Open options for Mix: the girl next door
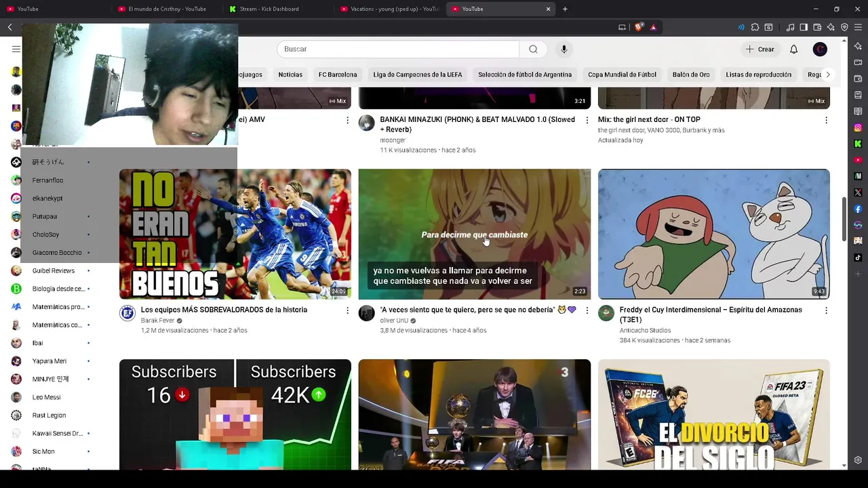The width and height of the screenshot is (868, 488). 826,120
